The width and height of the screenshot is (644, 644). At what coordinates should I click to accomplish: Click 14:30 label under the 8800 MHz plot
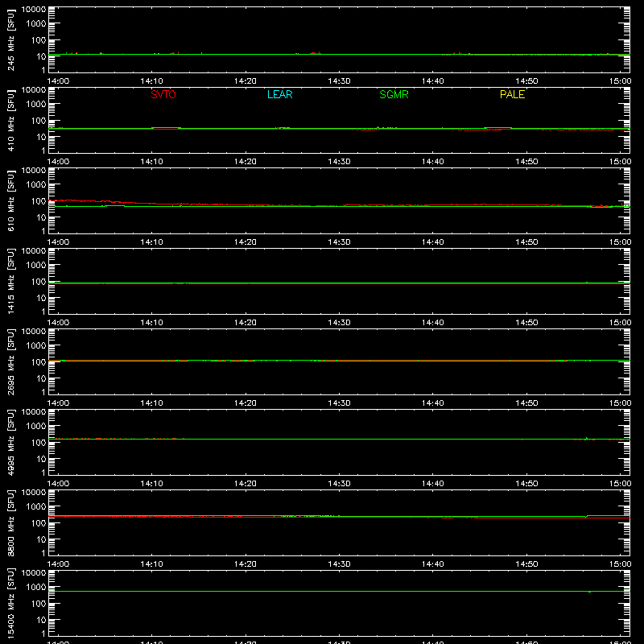339,564
